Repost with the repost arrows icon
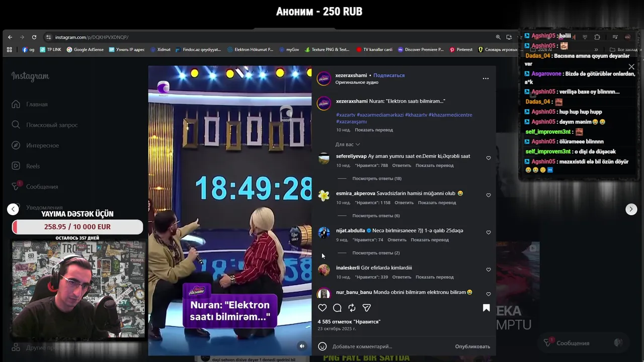The width and height of the screenshot is (644, 362). pos(352,308)
